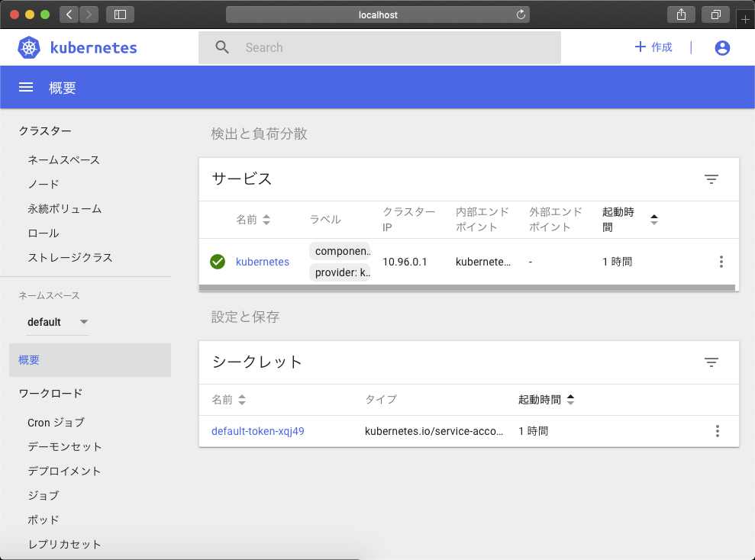Screen dimensions: 755x560
Task: Open クラスター section heading
Action: pyautogui.click(x=45, y=131)
